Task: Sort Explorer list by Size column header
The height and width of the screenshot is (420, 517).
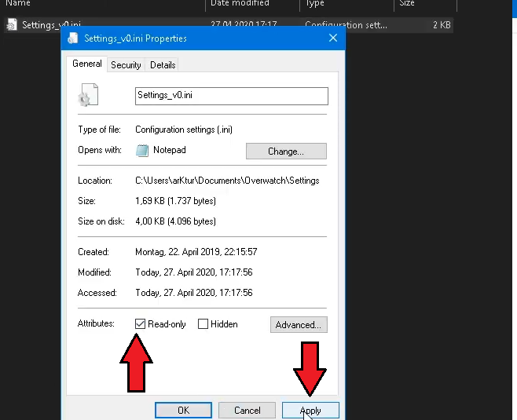Action: (x=407, y=3)
